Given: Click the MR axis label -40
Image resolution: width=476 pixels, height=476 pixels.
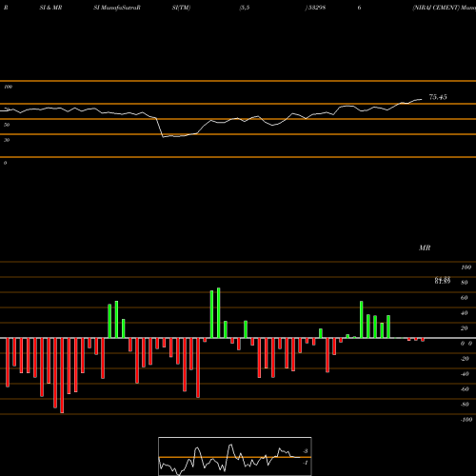Looking at the screenshot, I should (x=465, y=374).
